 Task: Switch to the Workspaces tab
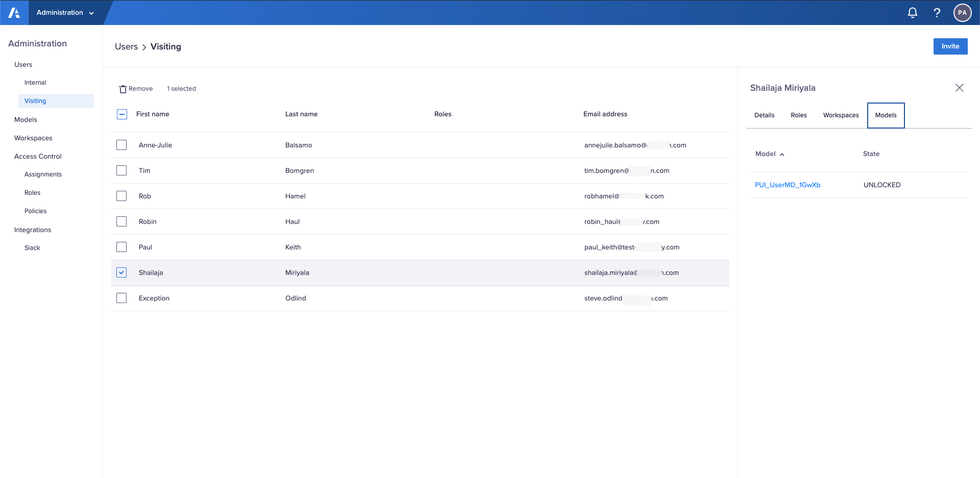point(841,115)
